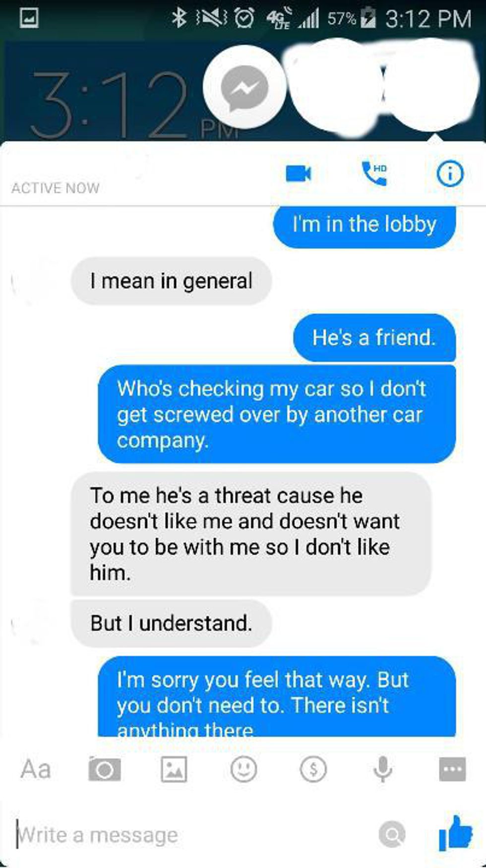
Task: Select the Aa text keyboard option
Action: pos(36,769)
